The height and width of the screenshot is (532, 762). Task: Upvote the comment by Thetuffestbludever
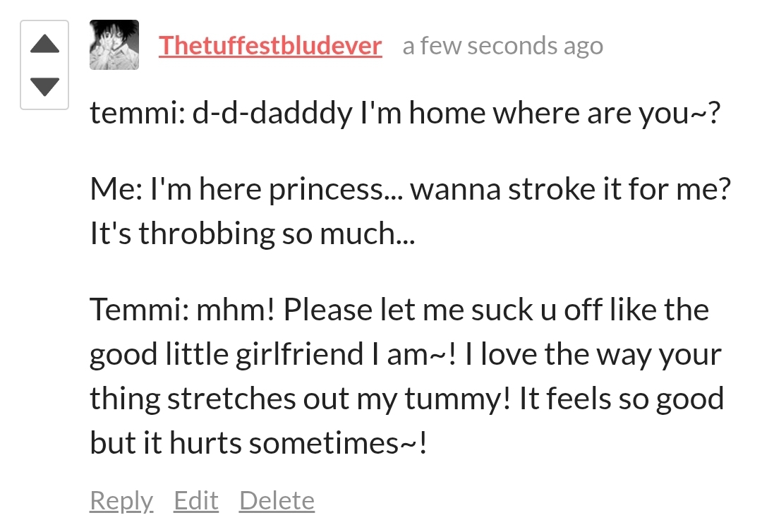click(x=44, y=44)
